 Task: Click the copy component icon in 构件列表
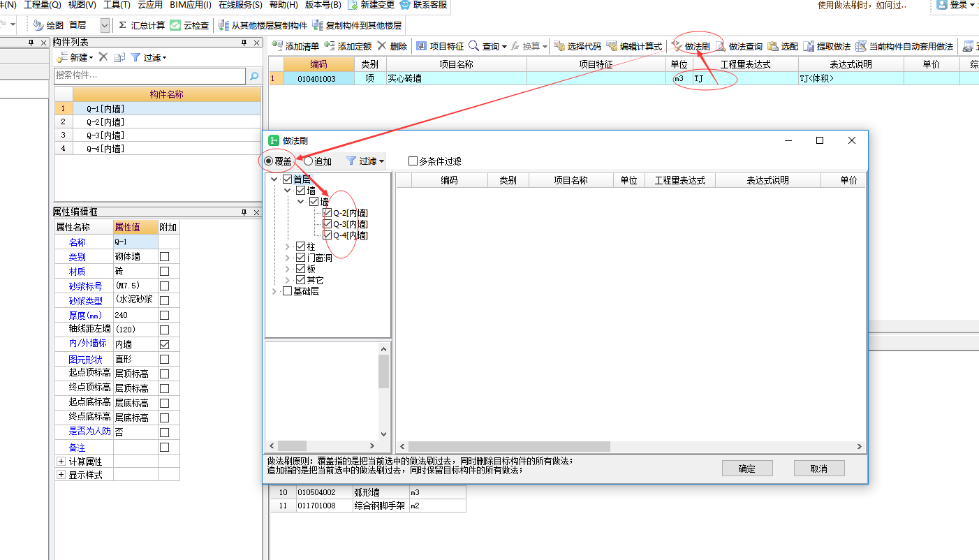click(119, 57)
